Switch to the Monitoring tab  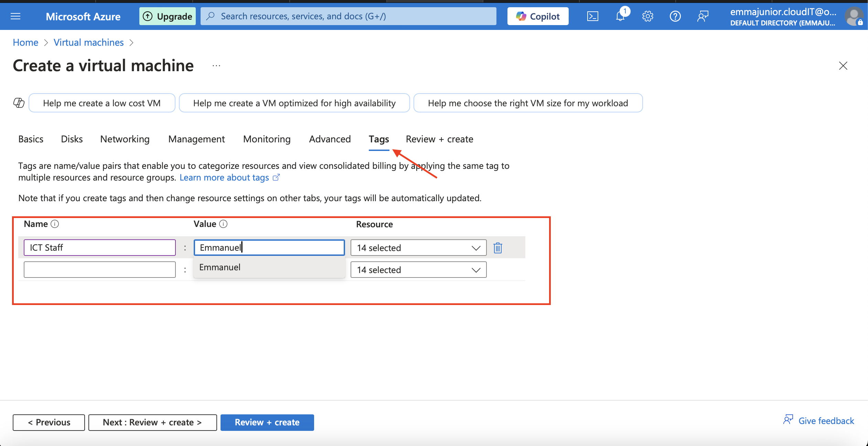[x=267, y=139]
